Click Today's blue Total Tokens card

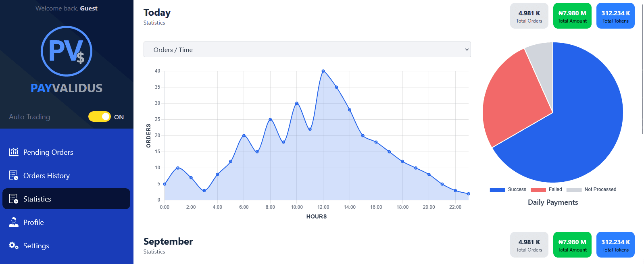[x=615, y=16]
